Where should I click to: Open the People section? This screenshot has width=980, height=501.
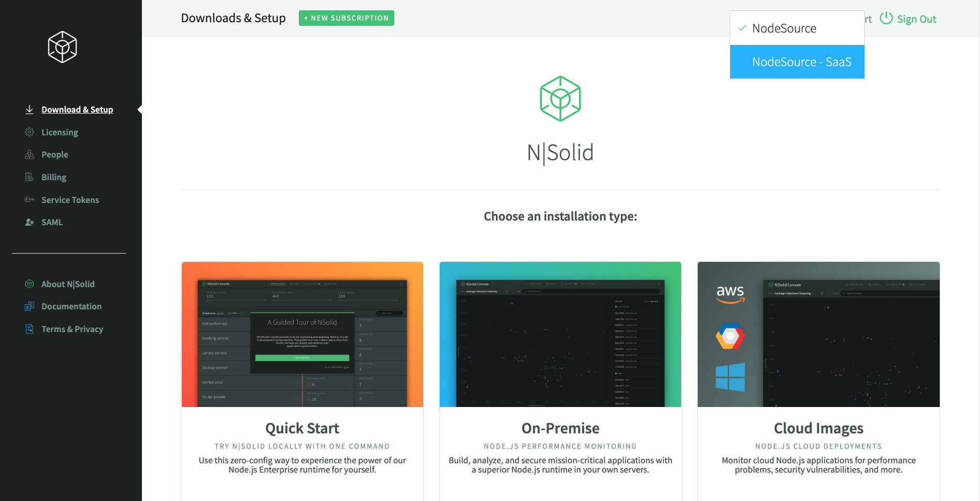(55, 154)
